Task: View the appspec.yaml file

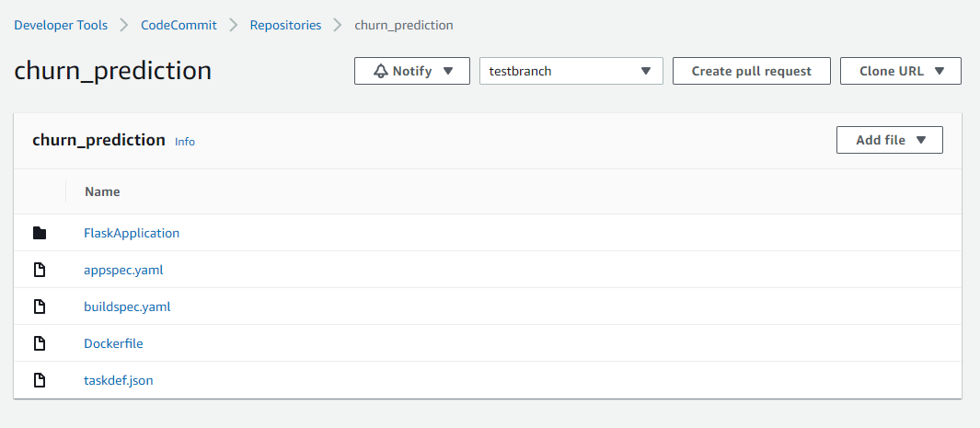Action: (123, 270)
